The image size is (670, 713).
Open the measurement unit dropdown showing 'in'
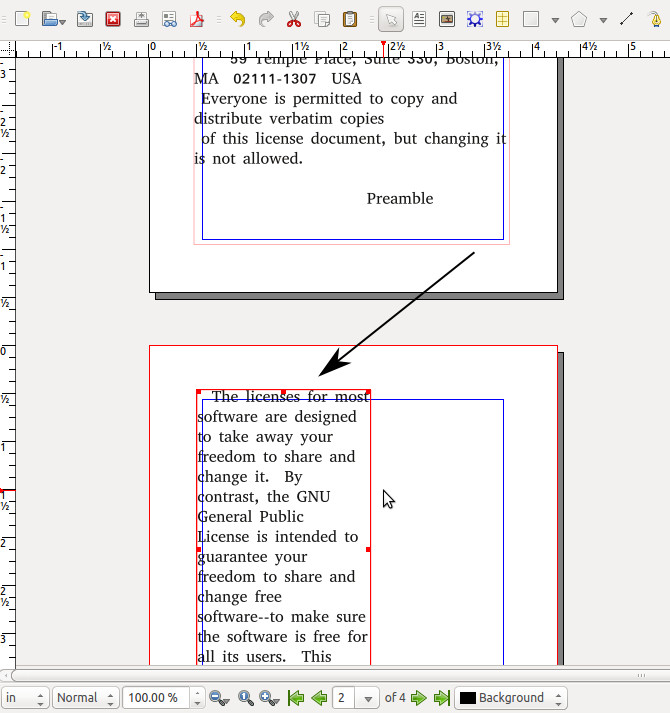24,698
